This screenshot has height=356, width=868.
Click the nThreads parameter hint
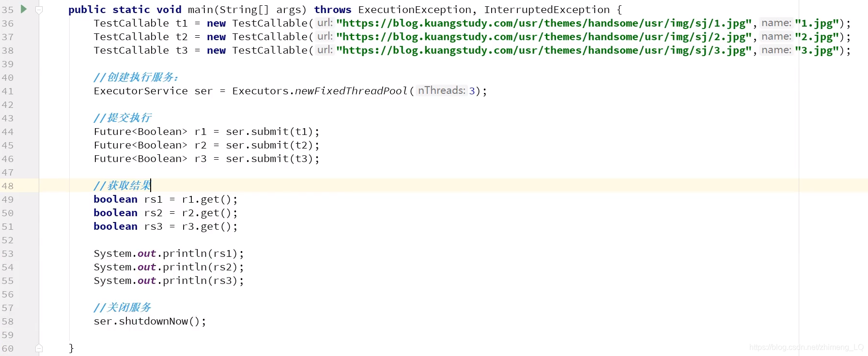441,90
